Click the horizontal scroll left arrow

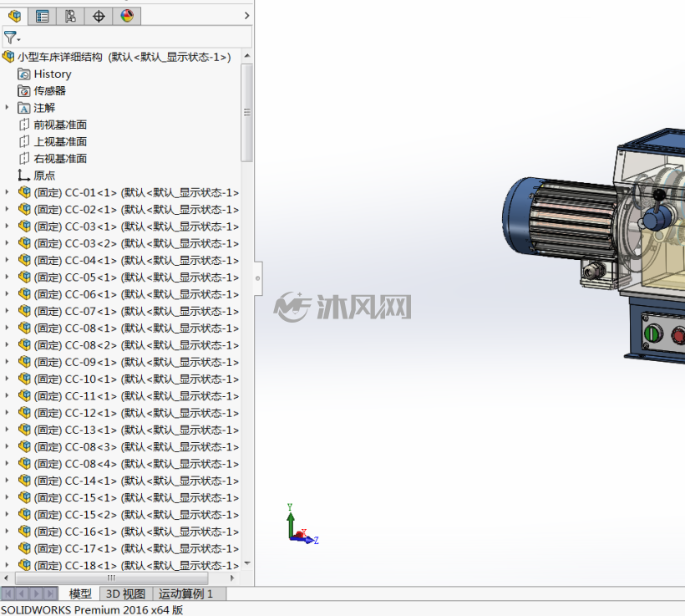coord(6,578)
